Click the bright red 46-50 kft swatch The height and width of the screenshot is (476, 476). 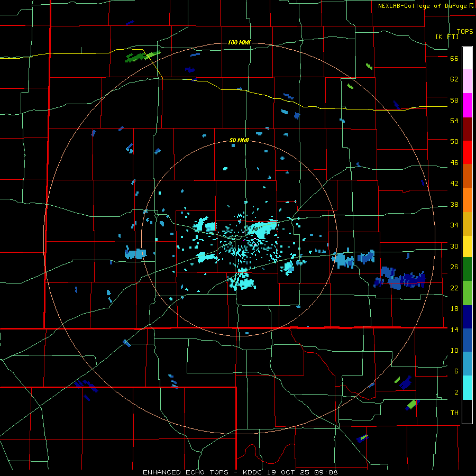pyautogui.click(x=467, y=152)
